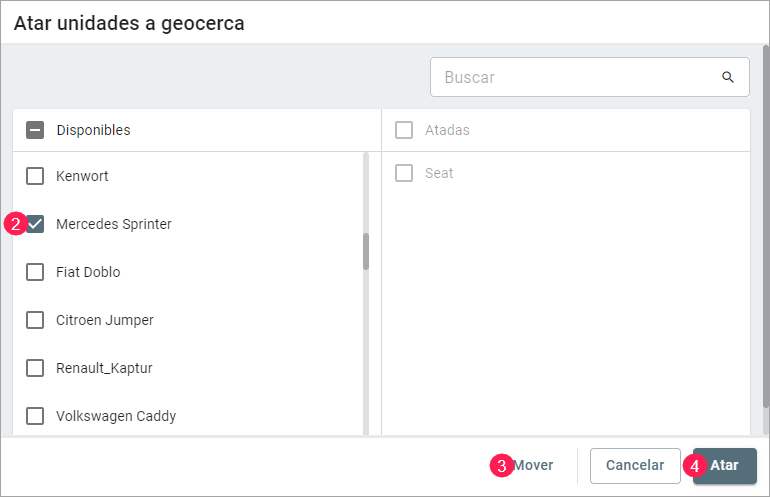Screen dimensions: 770x497
Task: Select the Mercedes Sprinter label
Action: [x=114, y=224]
